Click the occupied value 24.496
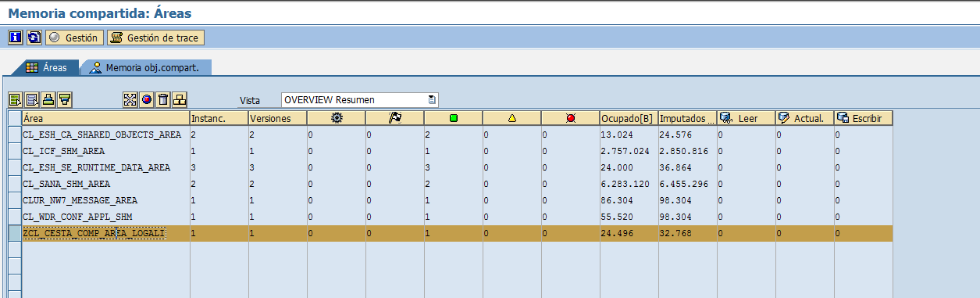 629,233
